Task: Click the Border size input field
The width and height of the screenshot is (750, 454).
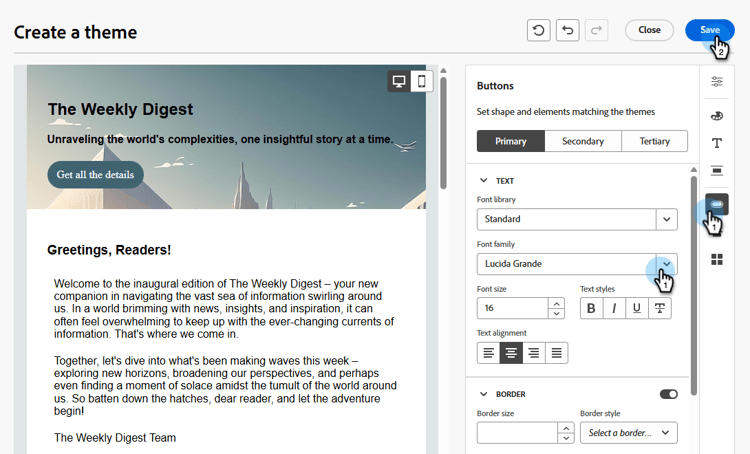Action: point(517,432)
